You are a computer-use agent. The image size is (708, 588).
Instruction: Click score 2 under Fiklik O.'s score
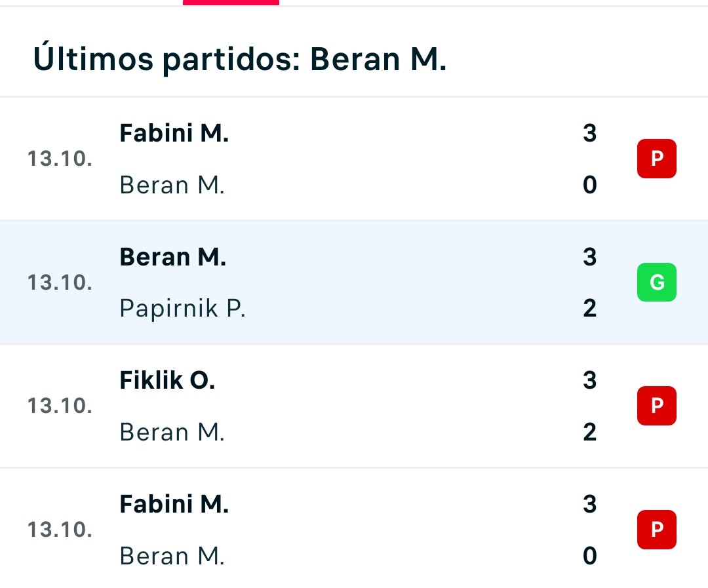590,432
